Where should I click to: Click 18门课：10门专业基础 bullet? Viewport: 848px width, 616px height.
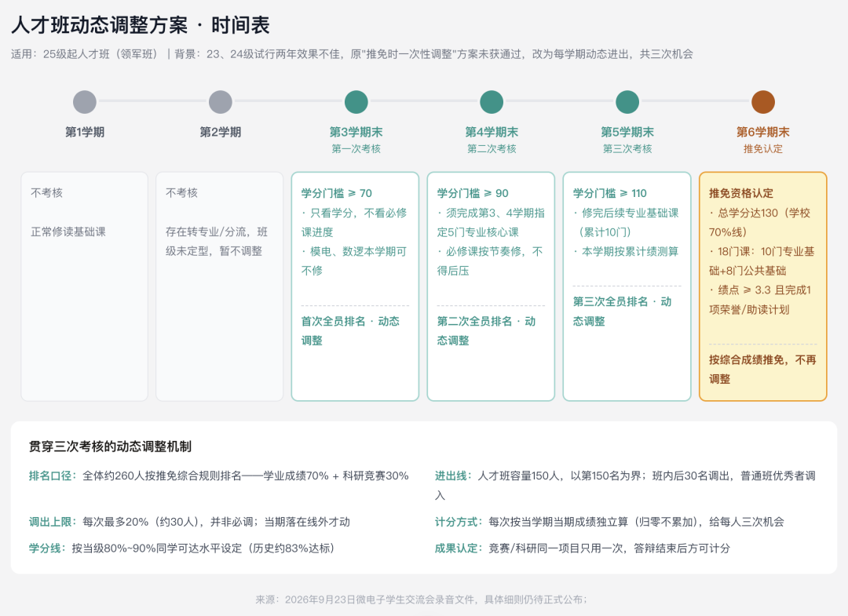coord(762,261)
